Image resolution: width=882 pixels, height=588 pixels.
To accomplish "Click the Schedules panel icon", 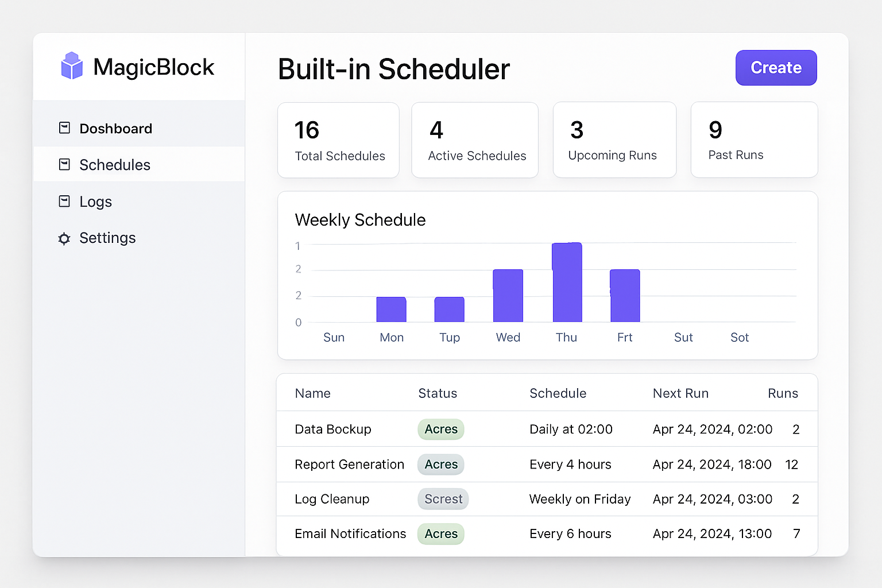I will (64, 164).
